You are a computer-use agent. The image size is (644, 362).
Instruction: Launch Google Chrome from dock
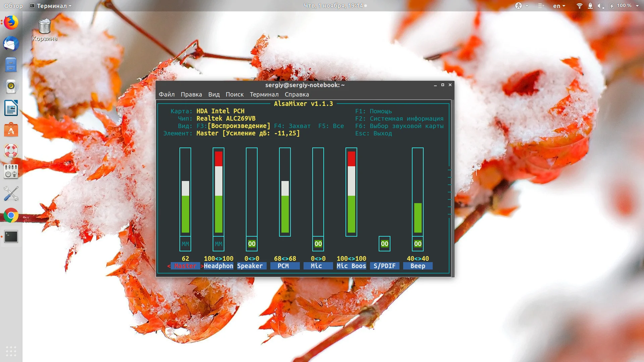(11, 216)
